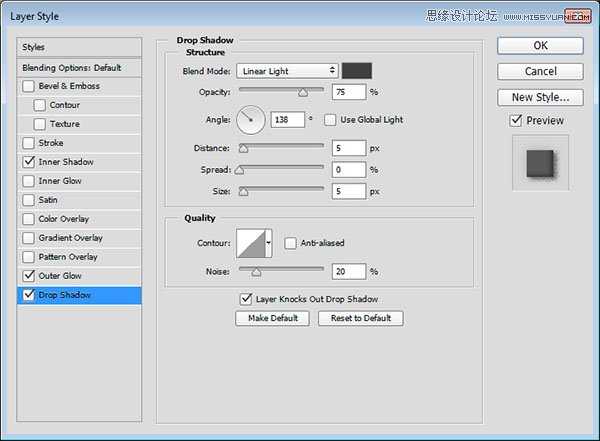Close the Layer Style dialog
Image resolution: width=600 pixels, height=441 pixels.
pos(578,16)
